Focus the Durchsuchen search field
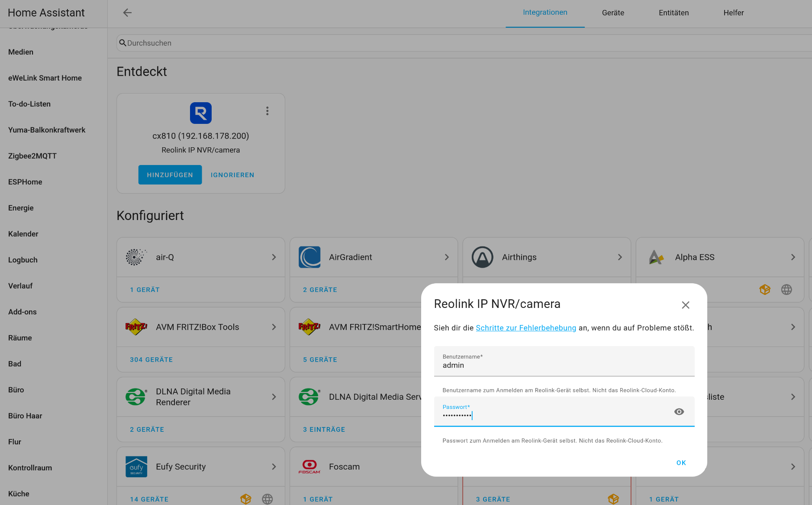812x505 pixels. [464, 43]
